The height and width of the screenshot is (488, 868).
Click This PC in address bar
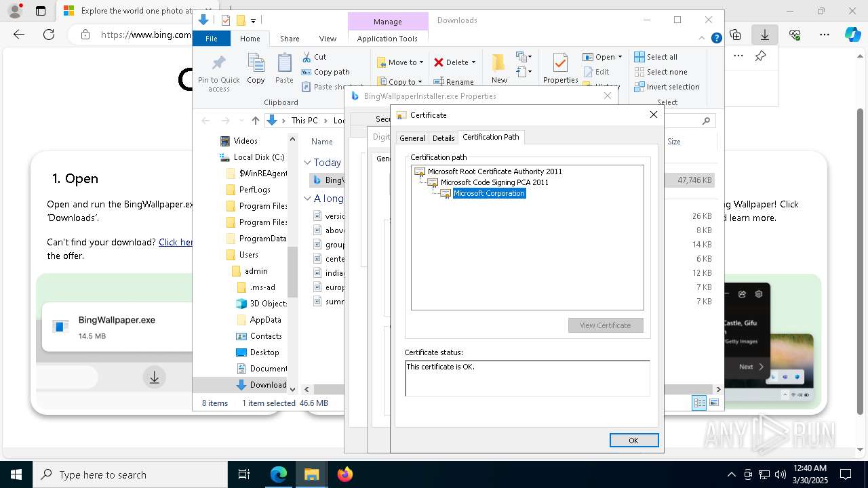tap(304, 121)
